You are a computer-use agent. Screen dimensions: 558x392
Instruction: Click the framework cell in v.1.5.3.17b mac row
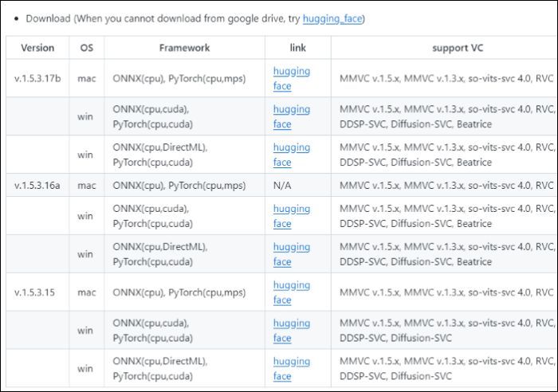pos(179,79)
